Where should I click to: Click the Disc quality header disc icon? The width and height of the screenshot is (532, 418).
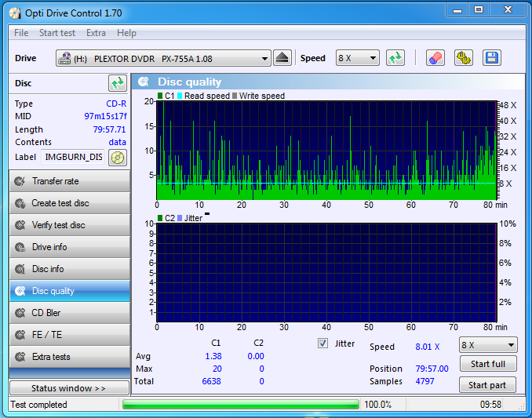pos(144,82)
